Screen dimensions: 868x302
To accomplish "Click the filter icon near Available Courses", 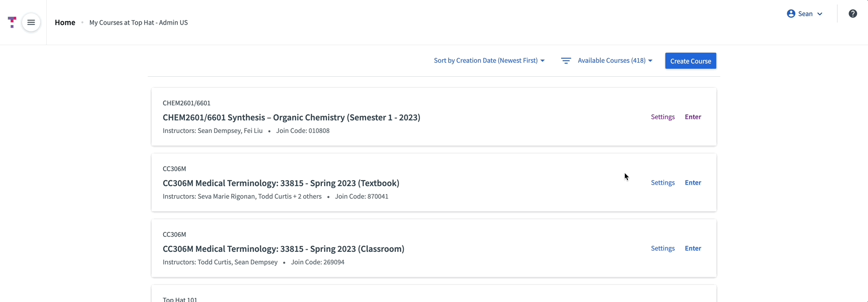I will coord(566,60).
